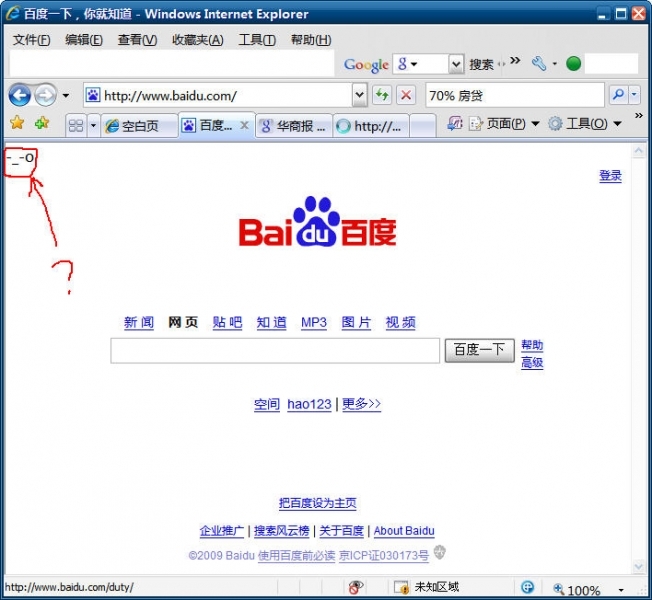Open the 收藏夹(A) menu
This screenshot has width=652, height=600.
click(x=198, y=40)
